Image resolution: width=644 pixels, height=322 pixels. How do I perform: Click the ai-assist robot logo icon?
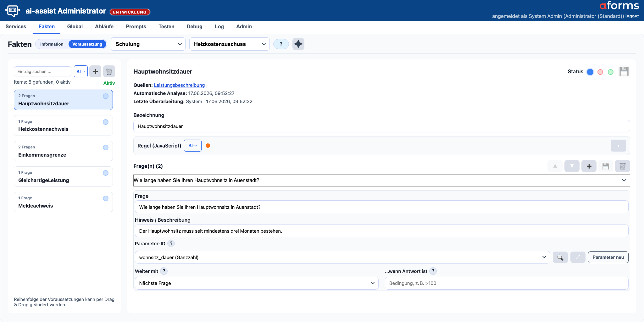coord(13,11)
